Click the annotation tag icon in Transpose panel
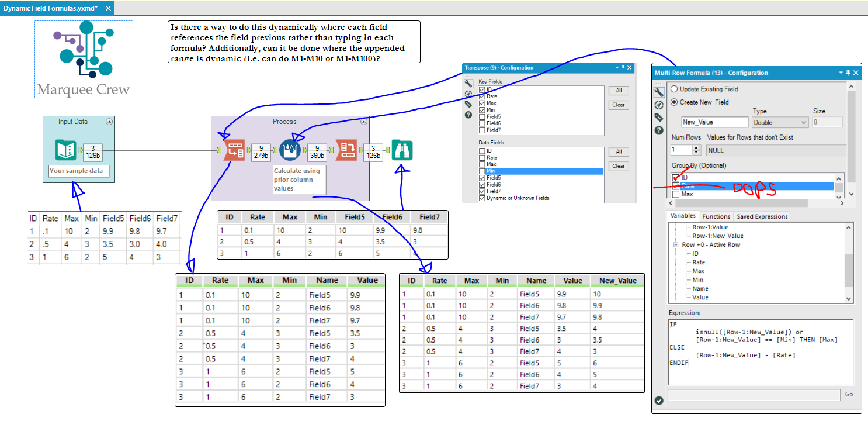 [x=468, y=105]
